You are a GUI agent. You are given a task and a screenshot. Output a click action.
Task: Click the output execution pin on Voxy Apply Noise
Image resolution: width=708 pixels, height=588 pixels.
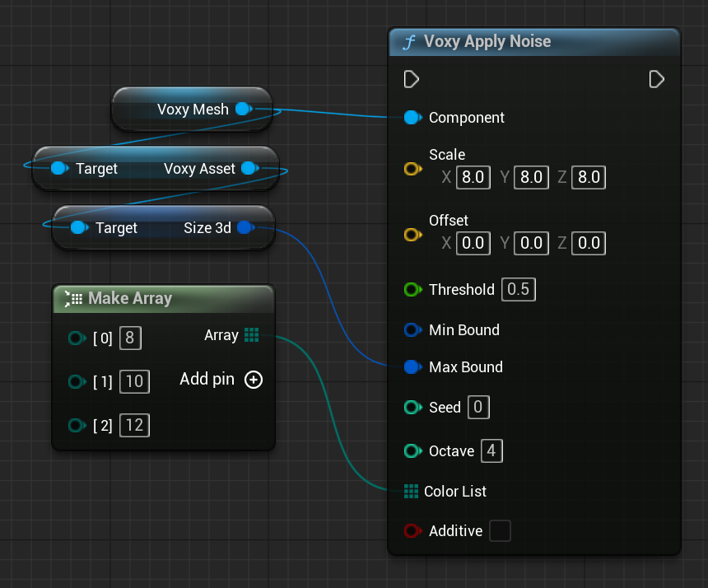click(x=656, y=79)
